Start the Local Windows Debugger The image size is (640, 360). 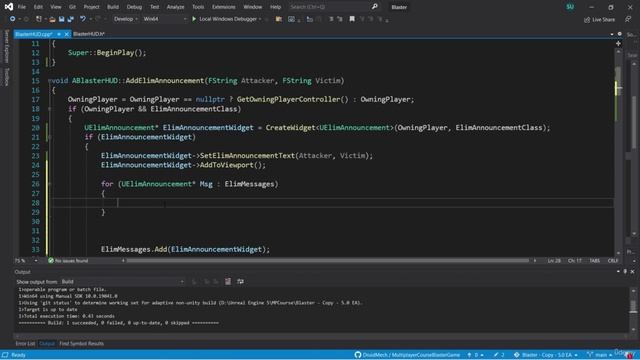coord(224,19)
